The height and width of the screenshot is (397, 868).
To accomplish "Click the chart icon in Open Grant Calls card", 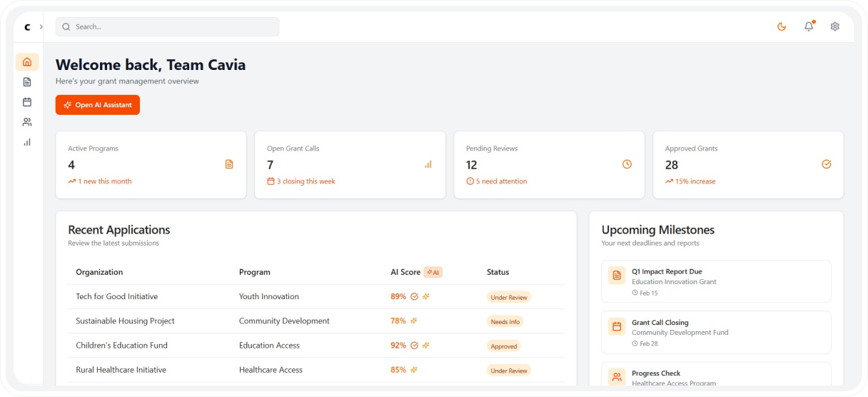I will (x=428, y=164).
